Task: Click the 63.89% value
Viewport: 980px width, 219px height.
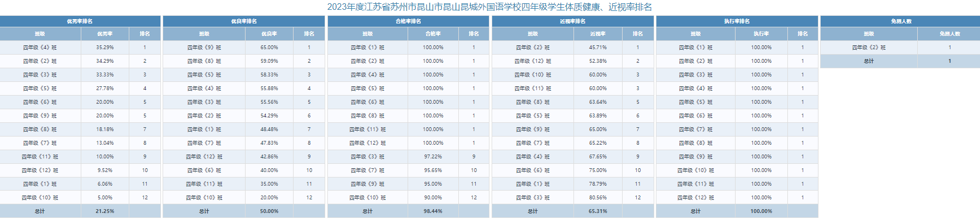Action: pyautogui.click(x=598, y=116)
